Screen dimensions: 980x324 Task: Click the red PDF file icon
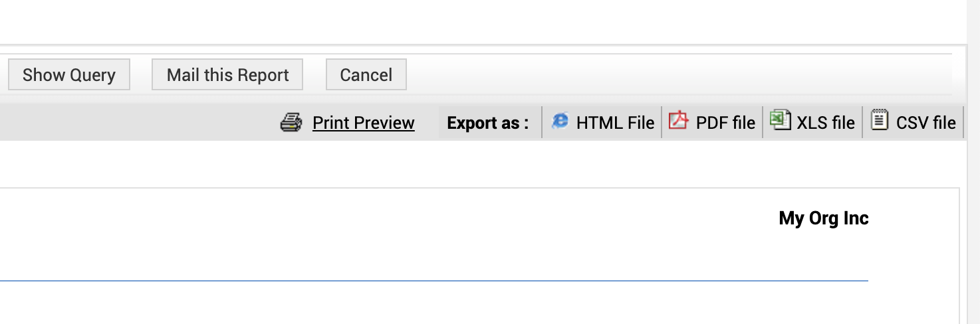678,121
